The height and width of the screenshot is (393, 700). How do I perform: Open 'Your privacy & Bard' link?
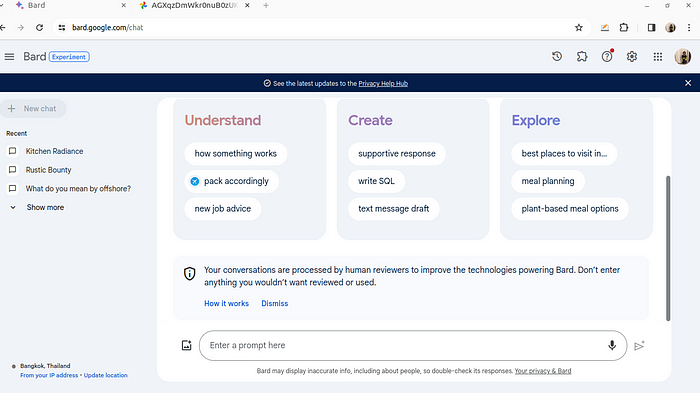click(543, 371)
